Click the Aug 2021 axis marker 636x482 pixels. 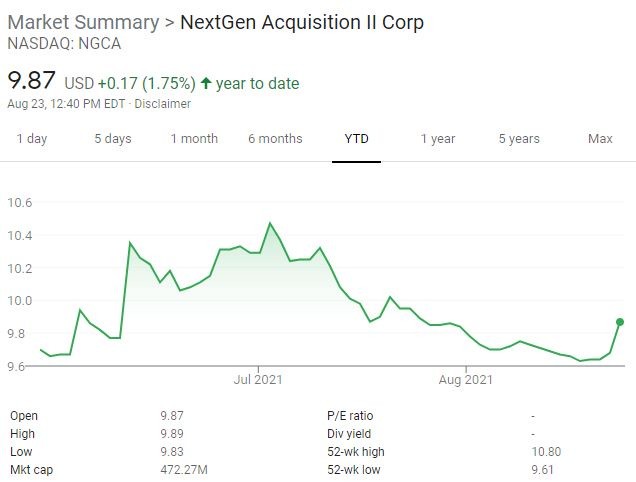pyautogui.click(x=466, y=380)
